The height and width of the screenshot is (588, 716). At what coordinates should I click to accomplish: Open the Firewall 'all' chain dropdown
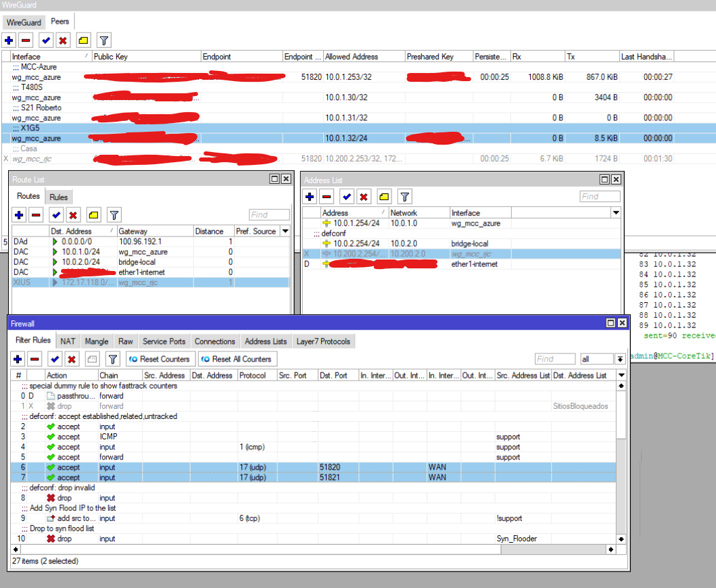620,360
